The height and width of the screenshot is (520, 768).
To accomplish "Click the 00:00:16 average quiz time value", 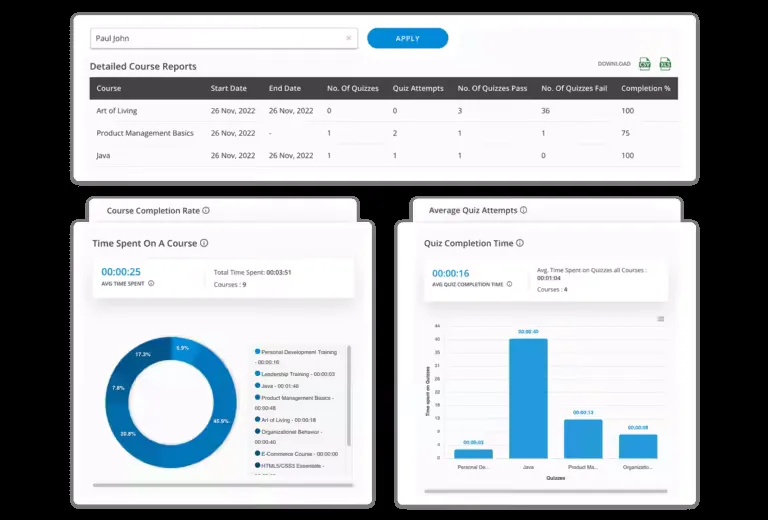I will (451, 273).
